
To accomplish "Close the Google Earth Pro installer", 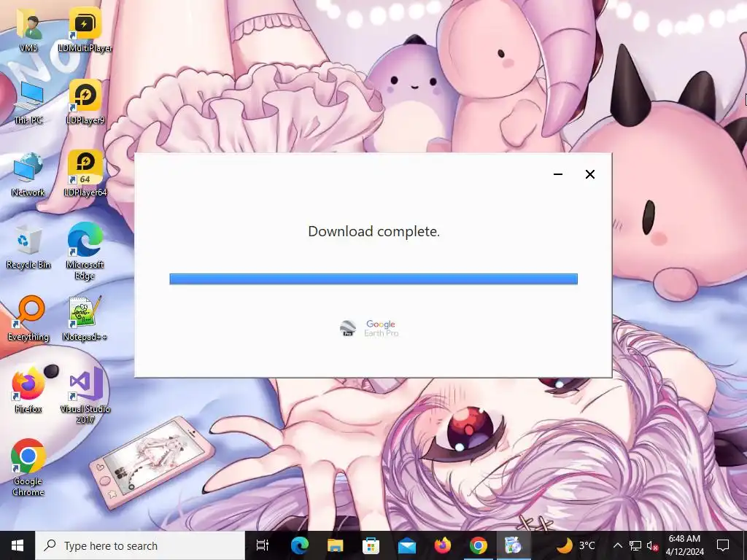I will point(589,174).
